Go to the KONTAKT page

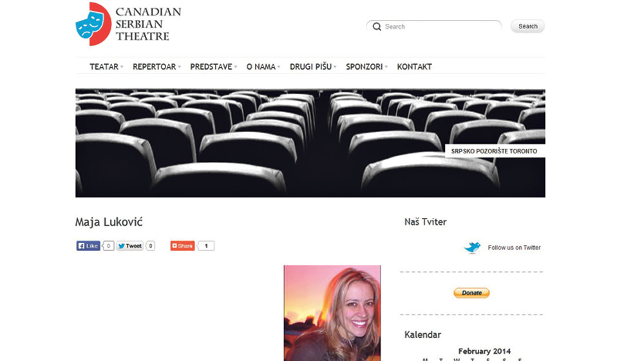pos(414,67)
